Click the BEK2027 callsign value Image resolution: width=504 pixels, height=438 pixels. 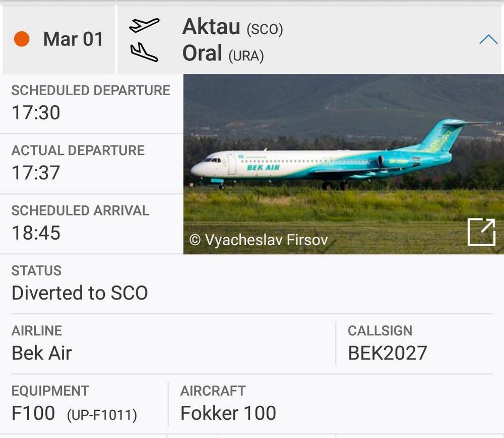coord(387,353)
